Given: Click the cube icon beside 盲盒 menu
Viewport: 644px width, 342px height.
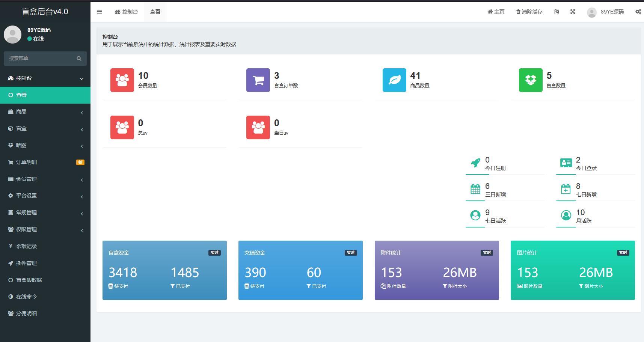Looking at the screenshot, I should point(11,128).
